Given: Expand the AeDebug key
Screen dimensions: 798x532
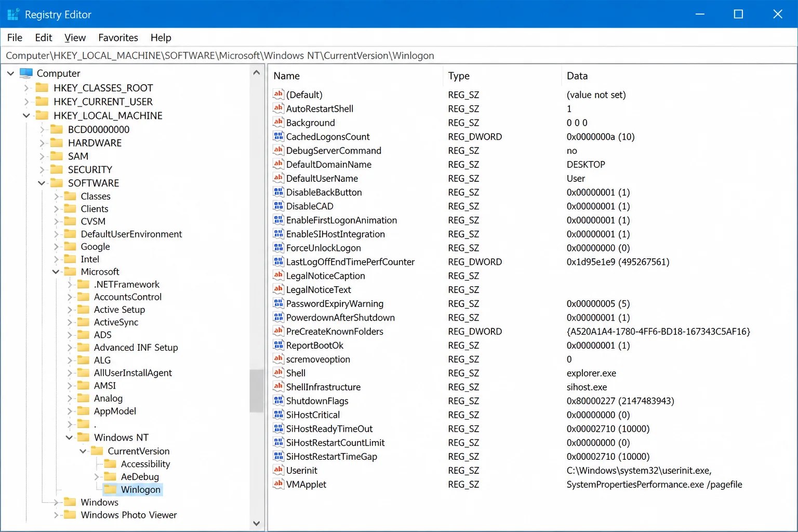Looking at the screenshot, I should tap(97, 476).
